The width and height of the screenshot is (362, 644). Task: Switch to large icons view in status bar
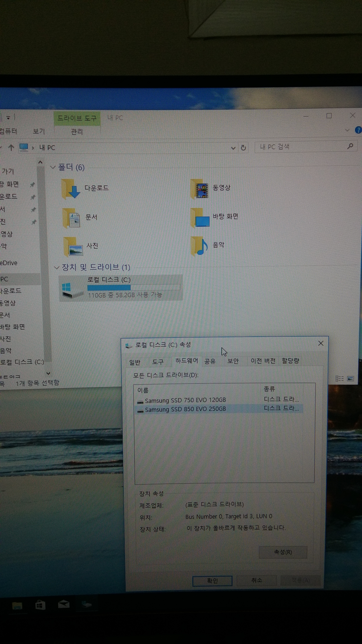click(x=350, y=378)
